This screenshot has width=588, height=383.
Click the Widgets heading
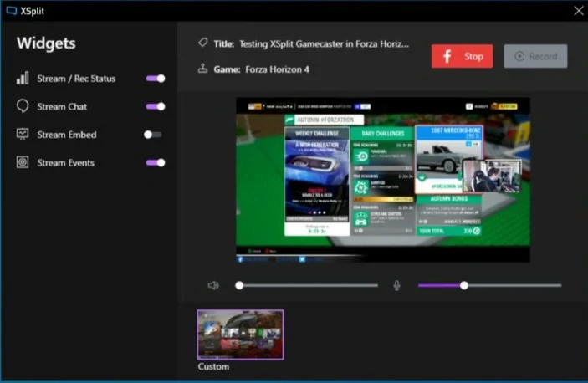point(46,43)
